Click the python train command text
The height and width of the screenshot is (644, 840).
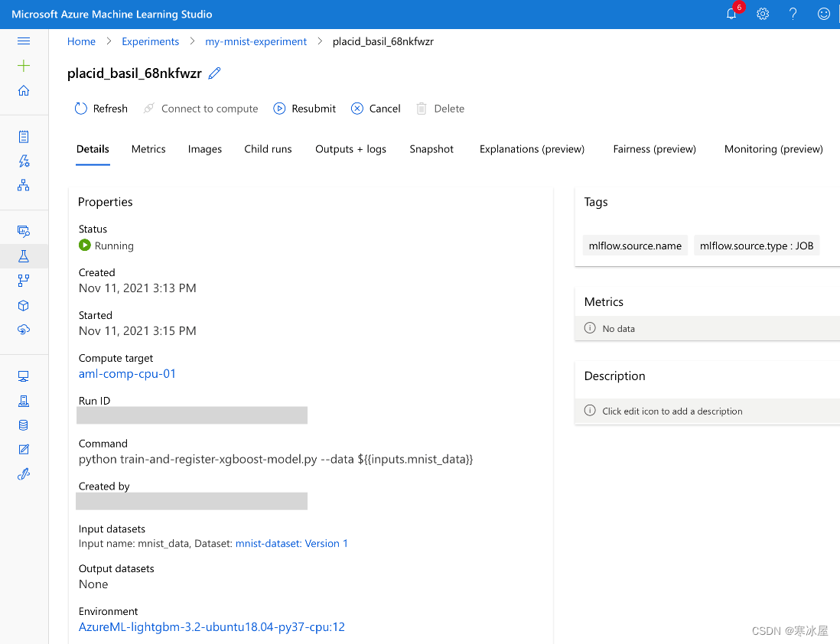coord(276,460)
